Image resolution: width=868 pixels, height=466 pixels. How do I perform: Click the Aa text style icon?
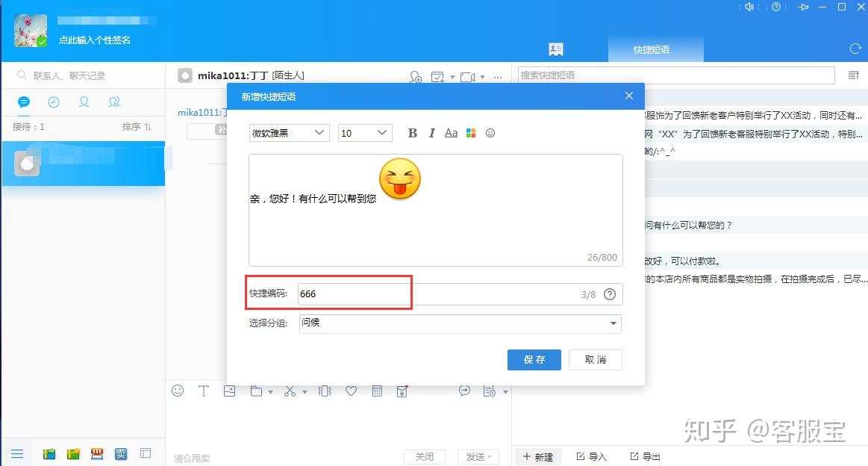pos(451,133)
